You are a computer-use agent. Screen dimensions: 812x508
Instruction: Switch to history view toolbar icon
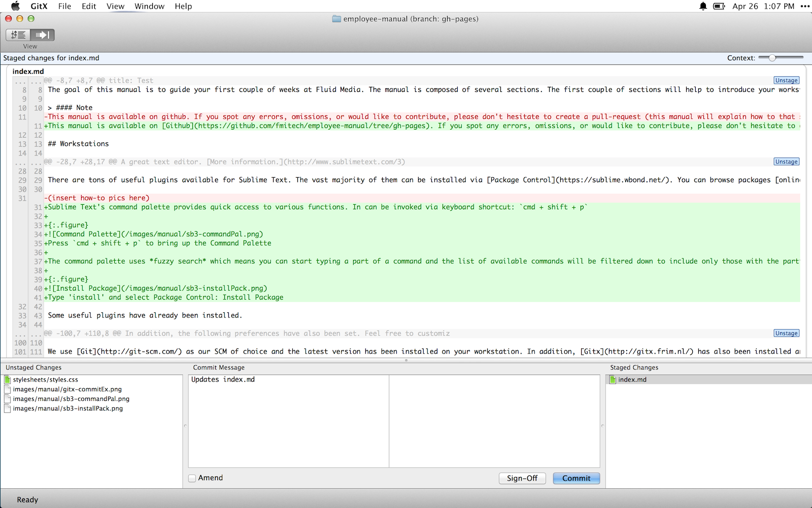[18, 35]
